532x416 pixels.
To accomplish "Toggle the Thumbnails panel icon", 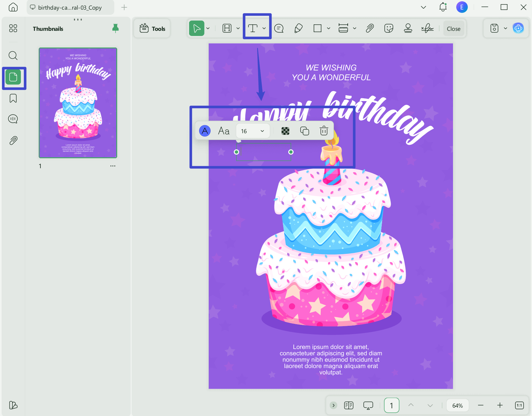I will [13, 77].
